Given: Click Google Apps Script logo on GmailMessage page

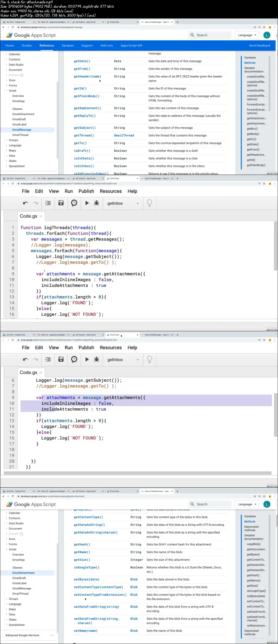Looking at the screenshot, I should coord(31,35).
